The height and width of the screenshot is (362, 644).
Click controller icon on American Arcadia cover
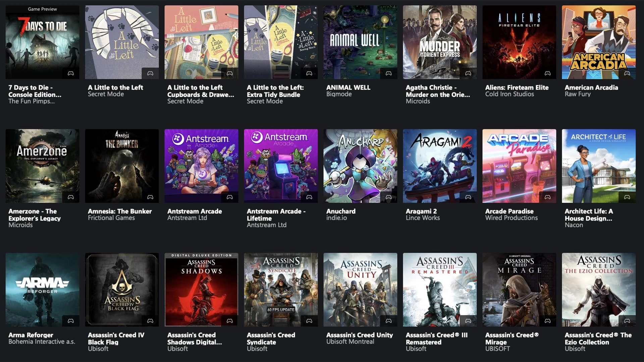pyautogui.click(x=627, y=73)
